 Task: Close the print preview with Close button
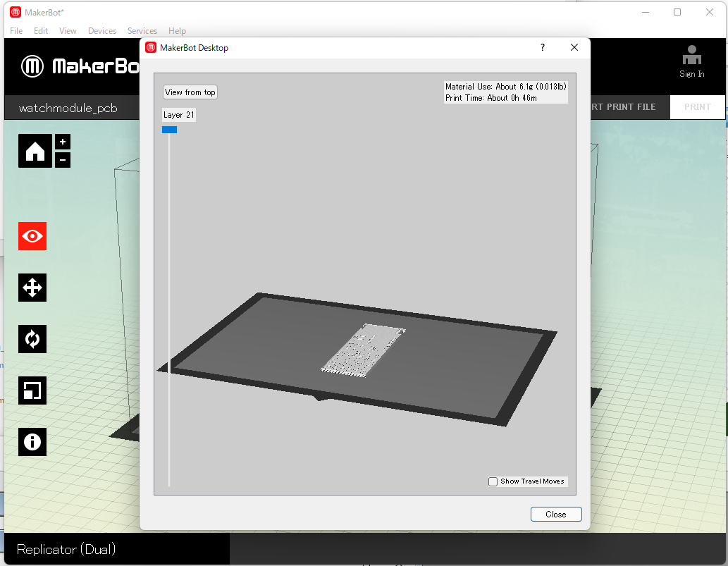[x=555, y=515]
